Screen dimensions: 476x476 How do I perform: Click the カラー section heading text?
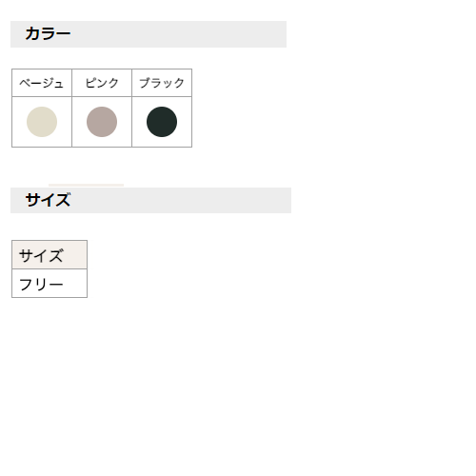[x=48, y=33]
